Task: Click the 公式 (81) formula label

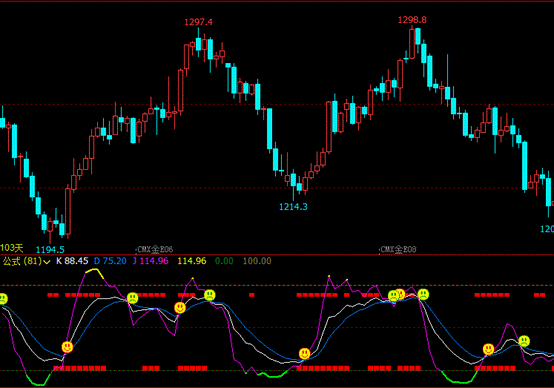Action: click(x=22, y=261)
